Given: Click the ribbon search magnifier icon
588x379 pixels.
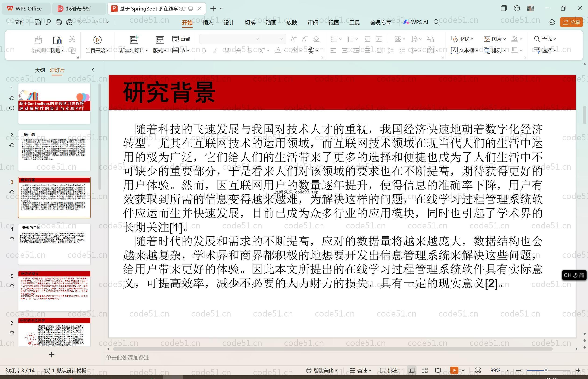Looking at the screenshot, I should coord(437,22).
